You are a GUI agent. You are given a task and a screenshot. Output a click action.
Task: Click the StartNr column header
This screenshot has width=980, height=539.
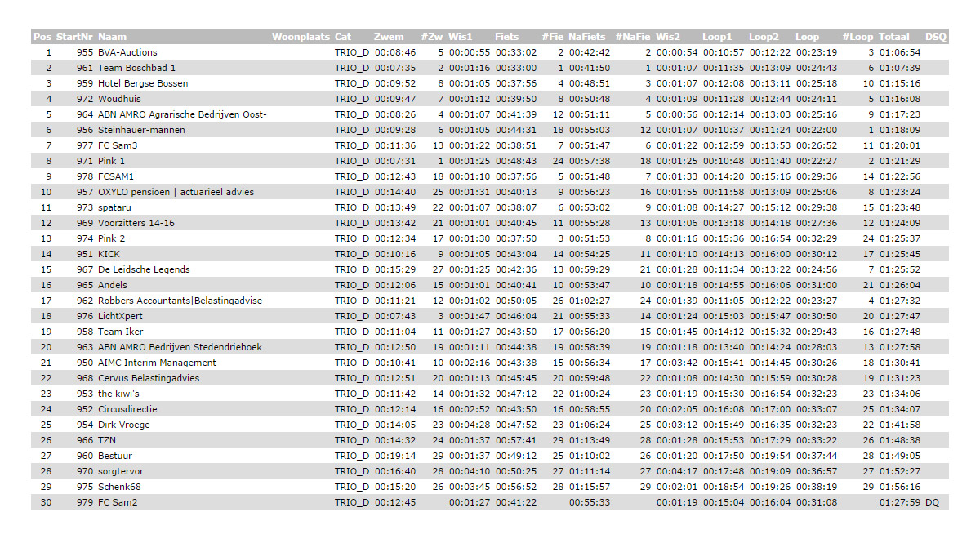click(x=74, y=37)
